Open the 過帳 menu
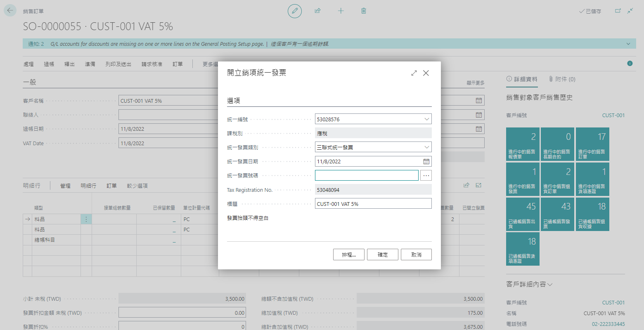This screenshot has width=644, height=330. click(49, 64)
